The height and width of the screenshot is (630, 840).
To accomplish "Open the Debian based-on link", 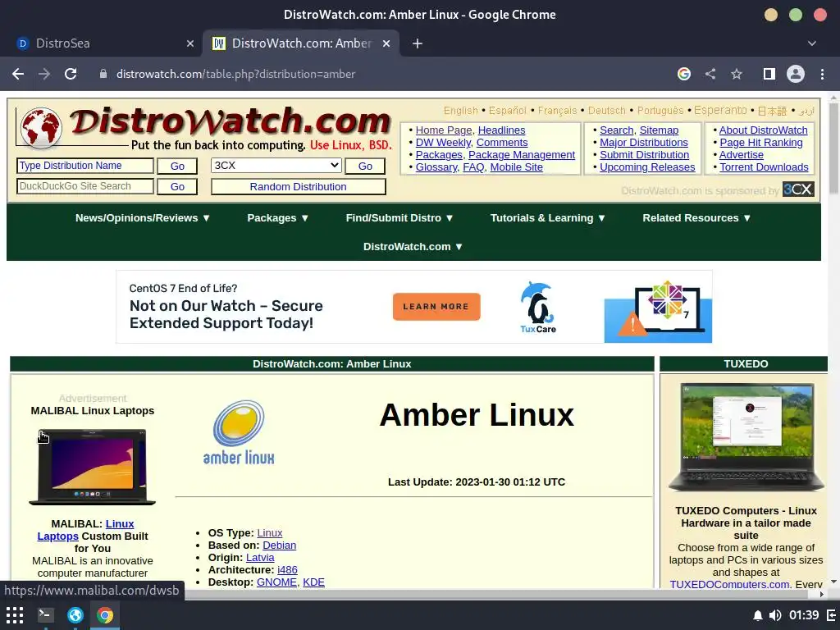I will [279, 546].
